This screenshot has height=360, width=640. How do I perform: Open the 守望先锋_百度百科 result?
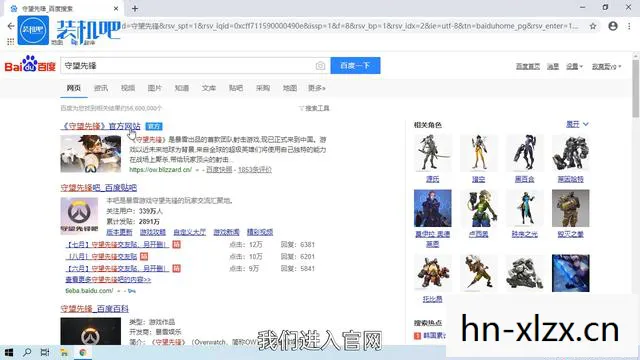tap(95, 309)
